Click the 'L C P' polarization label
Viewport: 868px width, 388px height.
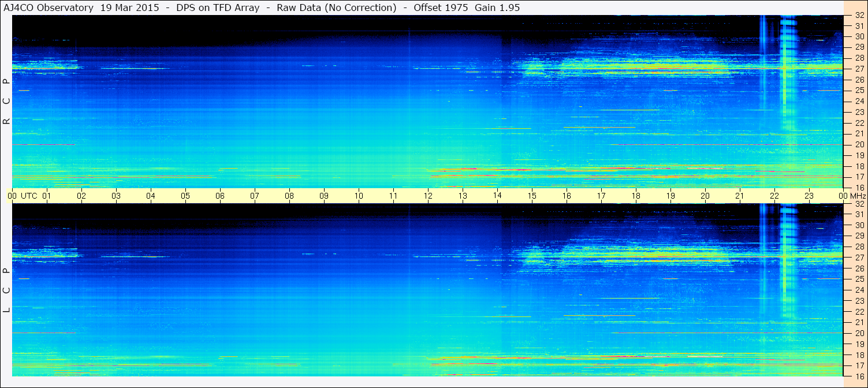click(7, 290)
